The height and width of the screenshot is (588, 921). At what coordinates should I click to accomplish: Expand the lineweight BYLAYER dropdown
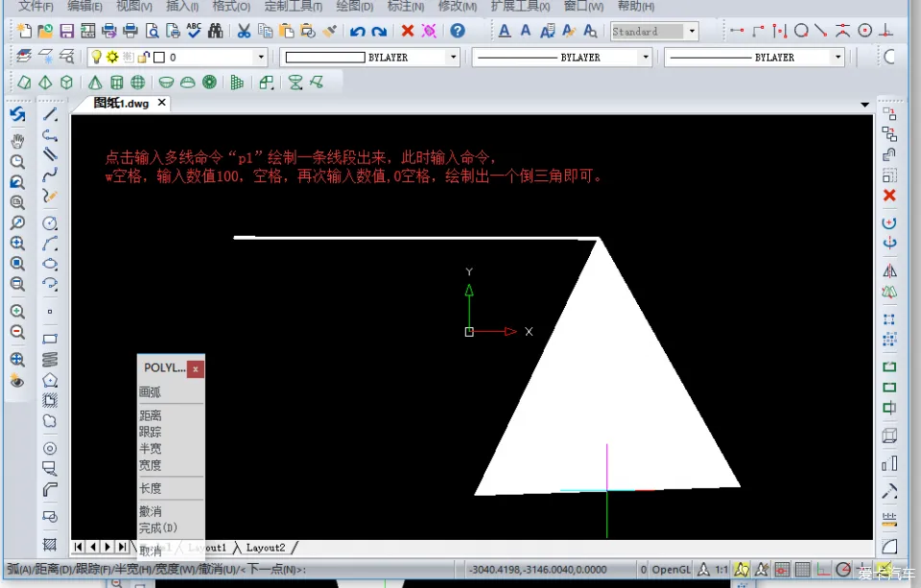click(x=838, y=57)
